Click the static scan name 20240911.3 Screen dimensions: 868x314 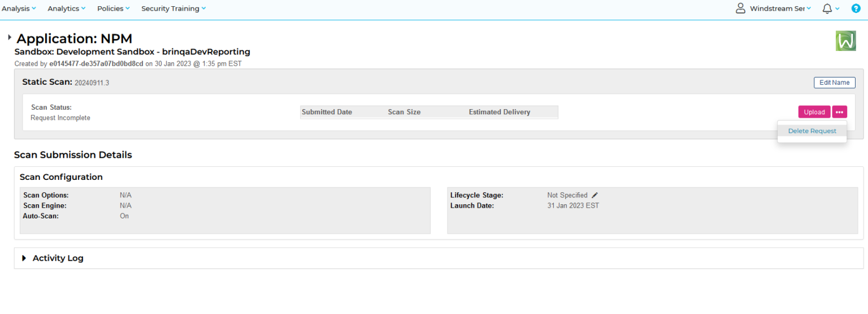[92, 83]
